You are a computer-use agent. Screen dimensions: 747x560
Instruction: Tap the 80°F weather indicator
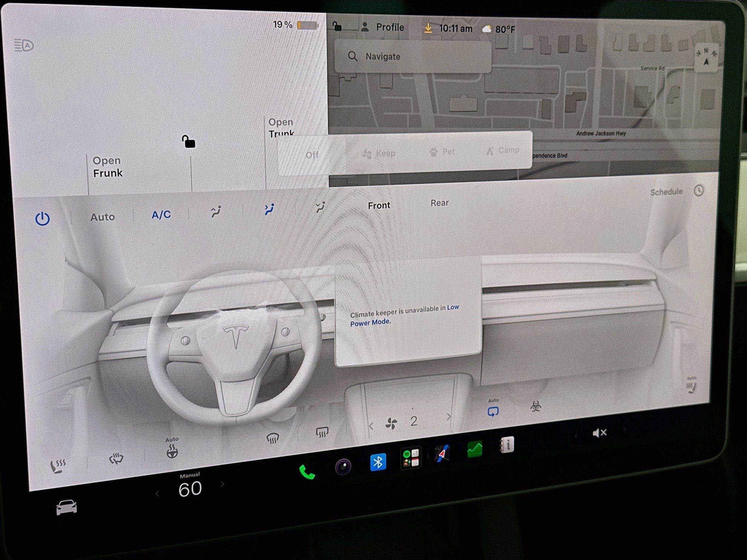pos(499,29)
